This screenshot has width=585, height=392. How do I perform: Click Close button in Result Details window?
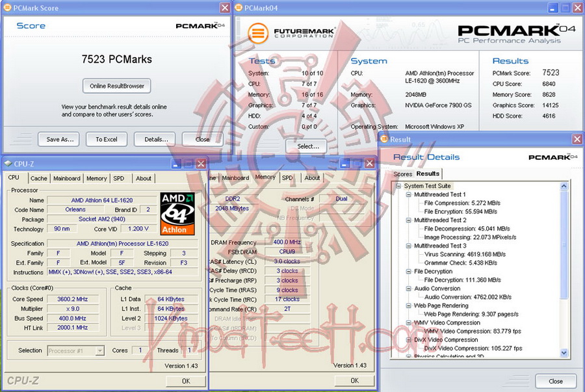tap(556, 381)
